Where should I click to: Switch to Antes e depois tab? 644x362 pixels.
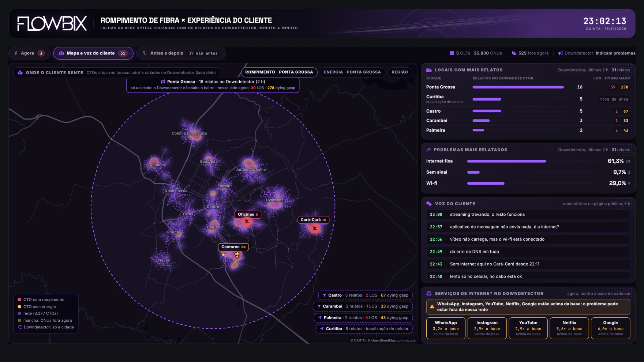click(x=181, y=53)
